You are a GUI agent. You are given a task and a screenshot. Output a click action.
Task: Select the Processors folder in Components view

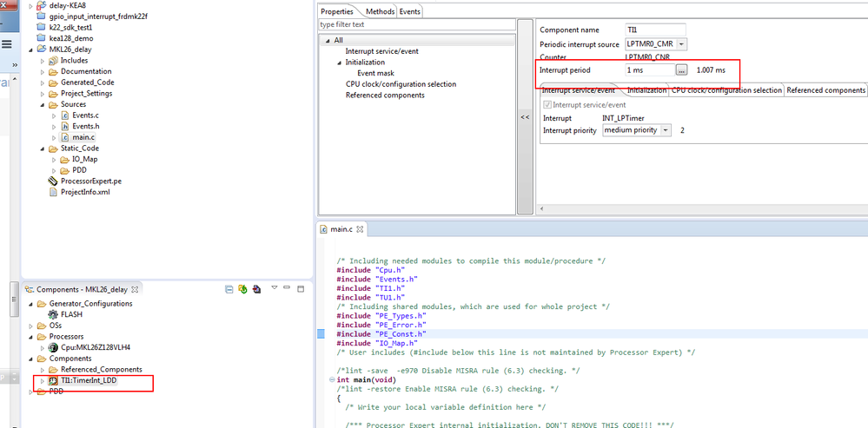point(66,336)
